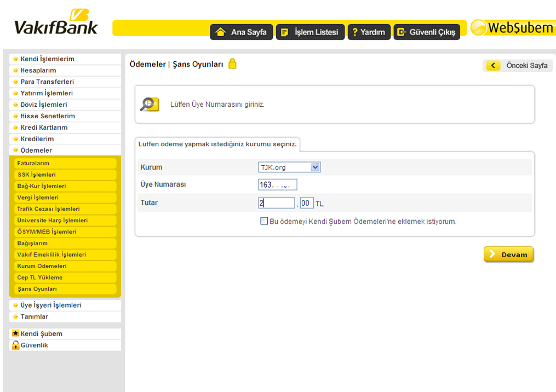Click the back arrow icon in Önceki Sayfa

(493, 65)
